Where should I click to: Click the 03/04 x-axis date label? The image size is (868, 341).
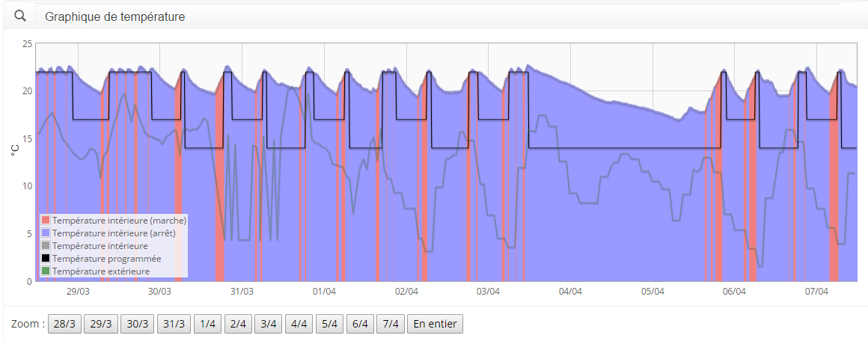(488, 291)
